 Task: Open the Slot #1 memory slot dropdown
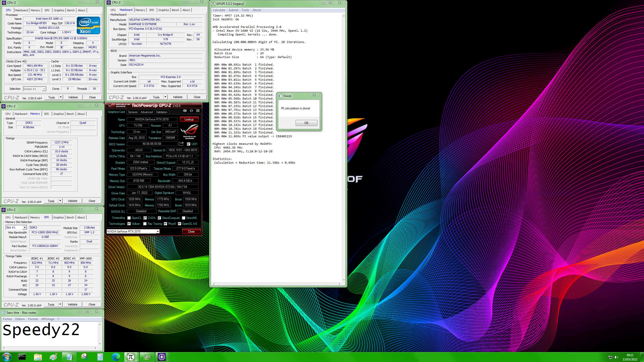[x=16, y=227]
